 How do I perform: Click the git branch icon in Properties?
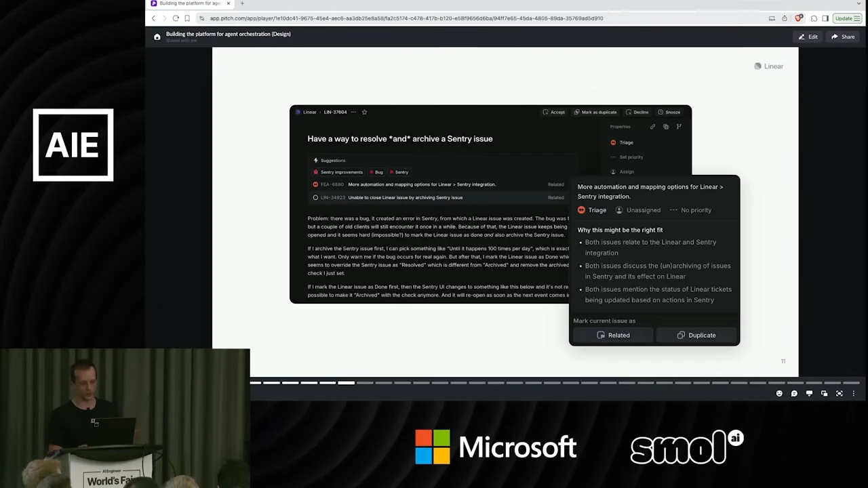tap(679, 127)
